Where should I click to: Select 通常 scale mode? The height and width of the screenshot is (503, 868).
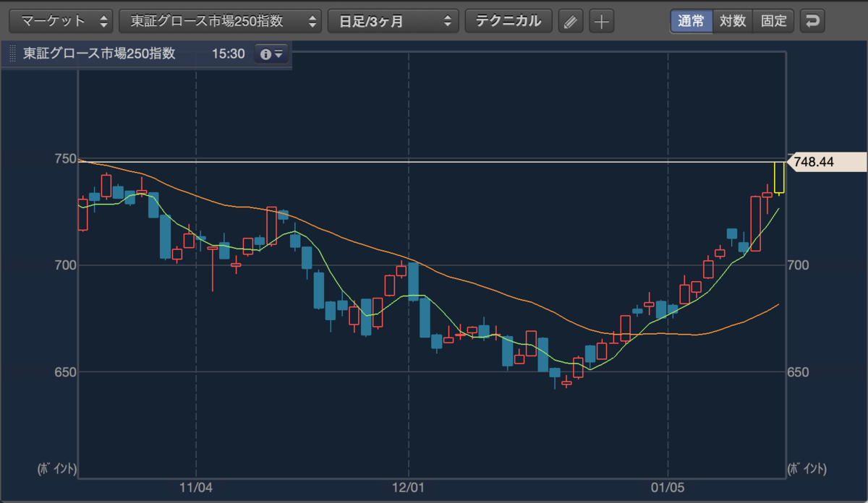point(692,21)
